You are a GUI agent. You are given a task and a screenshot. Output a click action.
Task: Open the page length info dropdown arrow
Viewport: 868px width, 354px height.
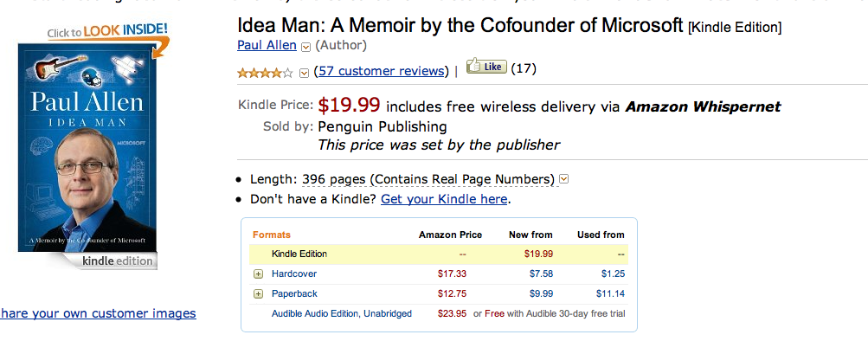click(x=564, y=179)
